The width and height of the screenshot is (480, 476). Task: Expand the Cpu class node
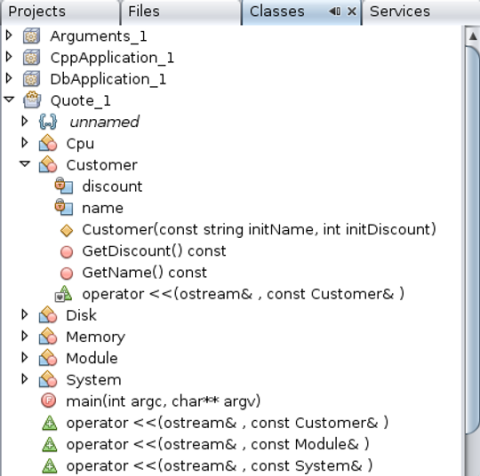25,143
